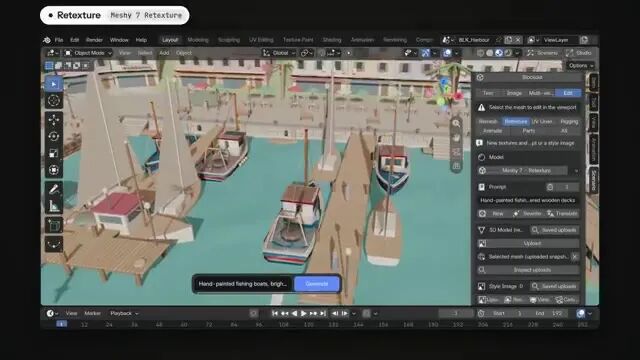The image size is (640, 360).
Task: Open the viewport editor type dropdown
Action: (x=52, y=53)
